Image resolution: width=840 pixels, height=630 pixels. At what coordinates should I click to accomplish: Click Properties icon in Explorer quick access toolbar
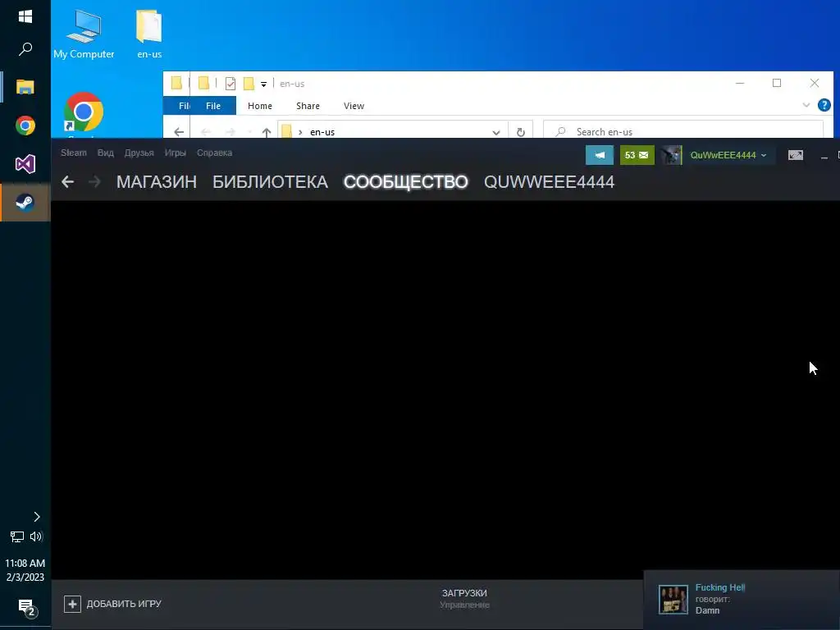231,84
